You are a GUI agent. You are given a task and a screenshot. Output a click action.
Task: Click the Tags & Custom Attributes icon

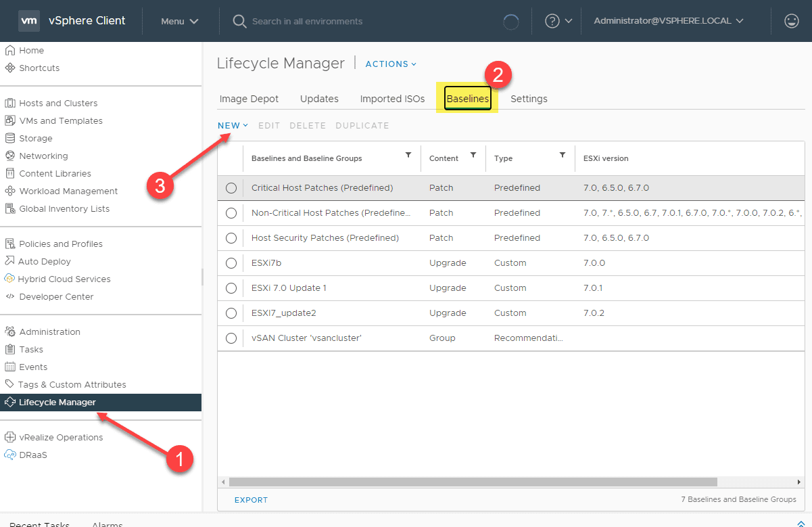[10, 385]
